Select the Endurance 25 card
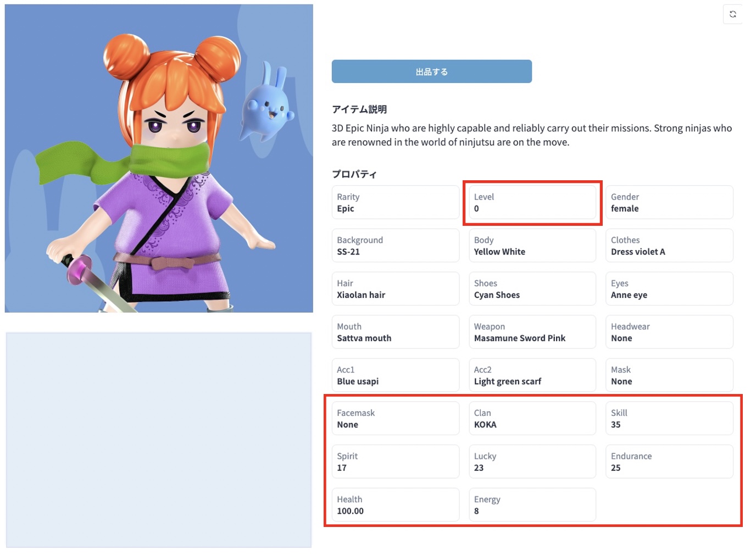This screenshot has width=756, height=555. coord(669,462)
